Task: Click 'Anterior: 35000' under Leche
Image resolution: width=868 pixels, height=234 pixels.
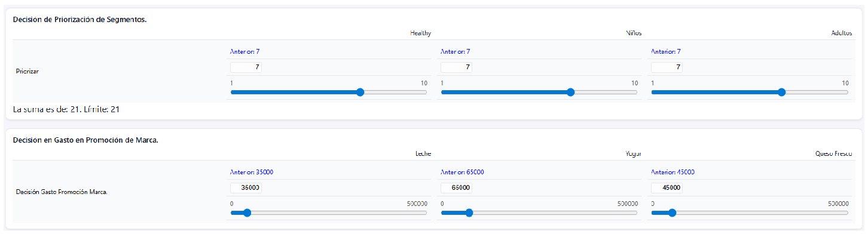Action: click(x=252, y=172)
